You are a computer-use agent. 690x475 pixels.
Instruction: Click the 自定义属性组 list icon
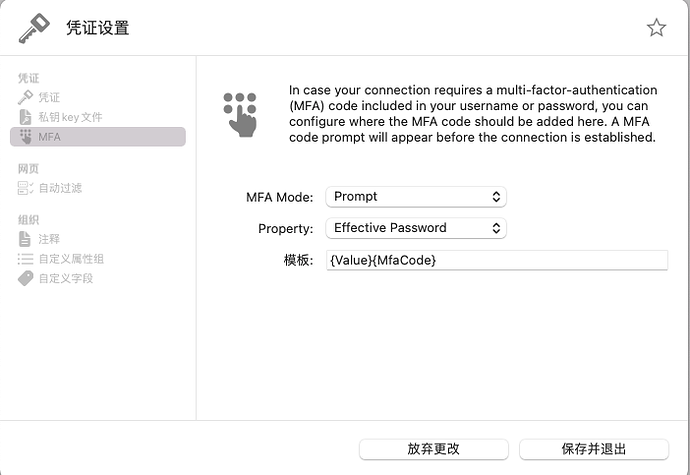coord(26,259)
